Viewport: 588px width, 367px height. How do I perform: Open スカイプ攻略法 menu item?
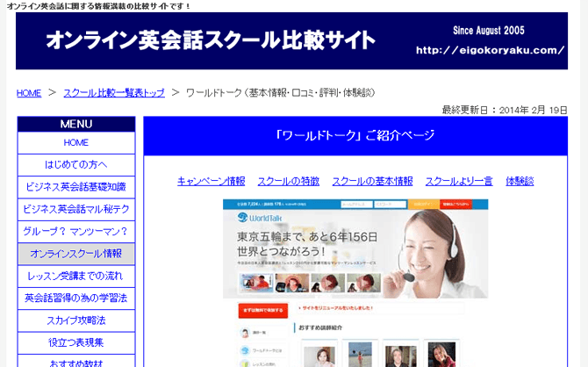[76, 320]
